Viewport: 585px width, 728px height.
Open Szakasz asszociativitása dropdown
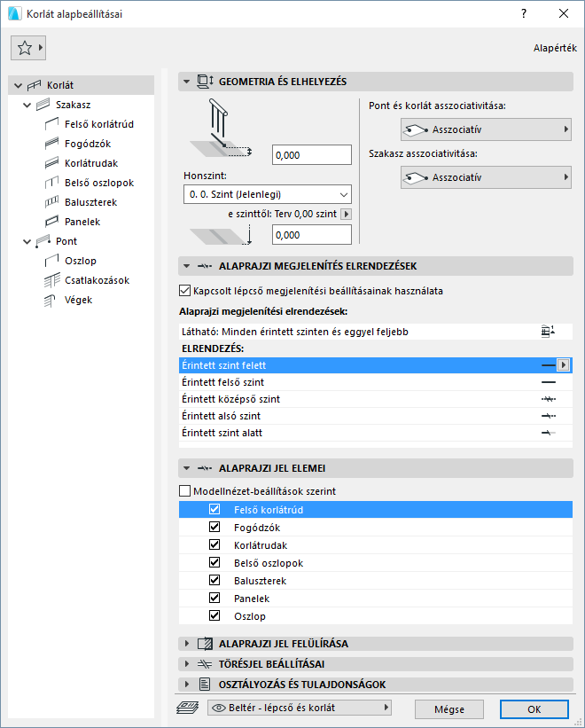coord(486,177)
